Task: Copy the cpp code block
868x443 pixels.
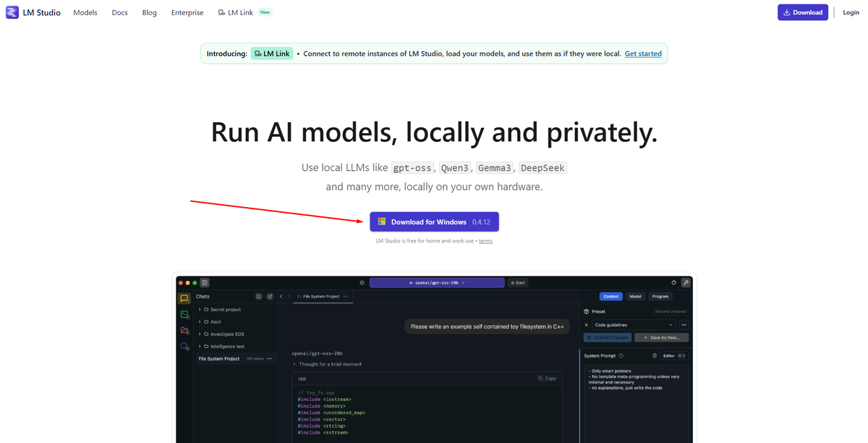Action: pyautogui.click(x=548, y=378)
